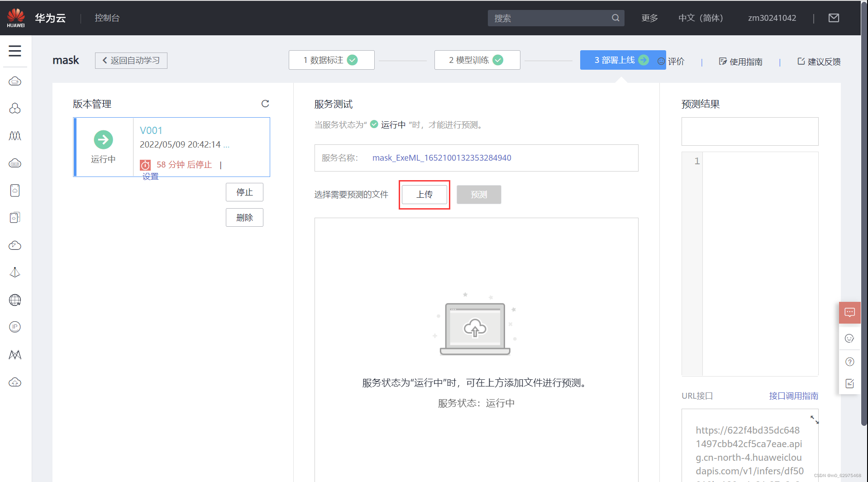Click the M-shaped ModelArts sidebar icon
This screenshot has height=482, width=868.
15,355
